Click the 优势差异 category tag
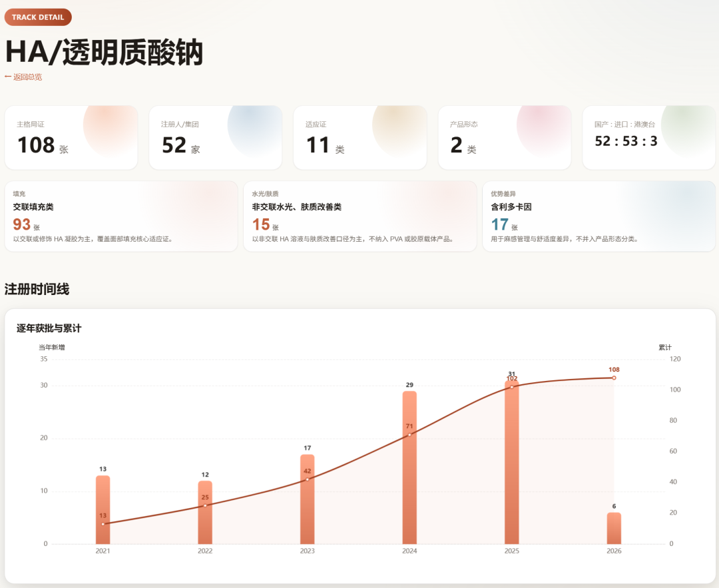The width and height of the screenshot is (719, 588). pos(503,194)
